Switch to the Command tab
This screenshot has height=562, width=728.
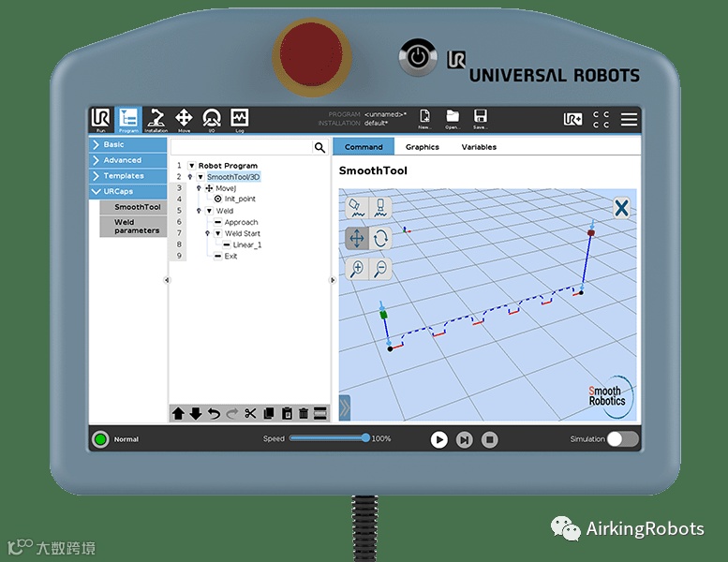[x=364, y=147]
